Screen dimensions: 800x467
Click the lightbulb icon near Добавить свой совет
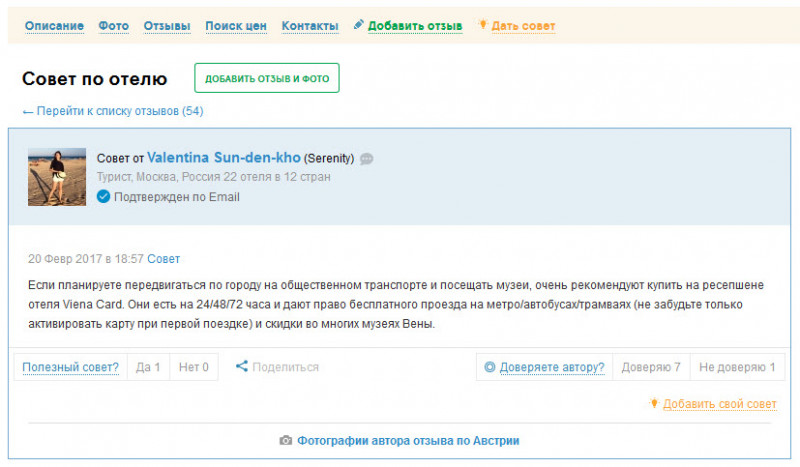click(654, 403)
